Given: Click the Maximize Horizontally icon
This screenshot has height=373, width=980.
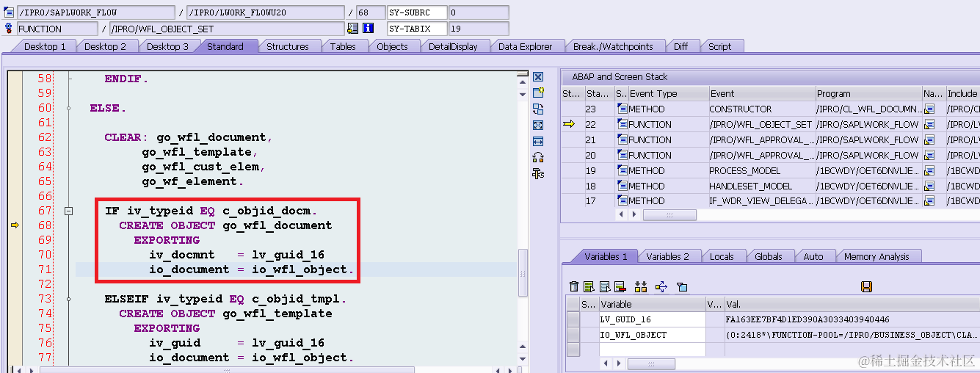Looking at the screenshot, I should (x=538, y=141).
